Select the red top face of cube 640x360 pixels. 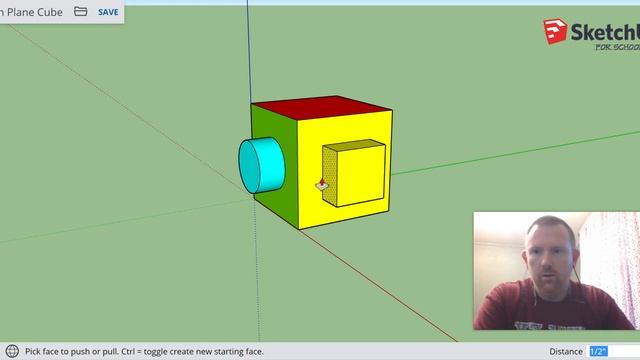tap(322, 108)
